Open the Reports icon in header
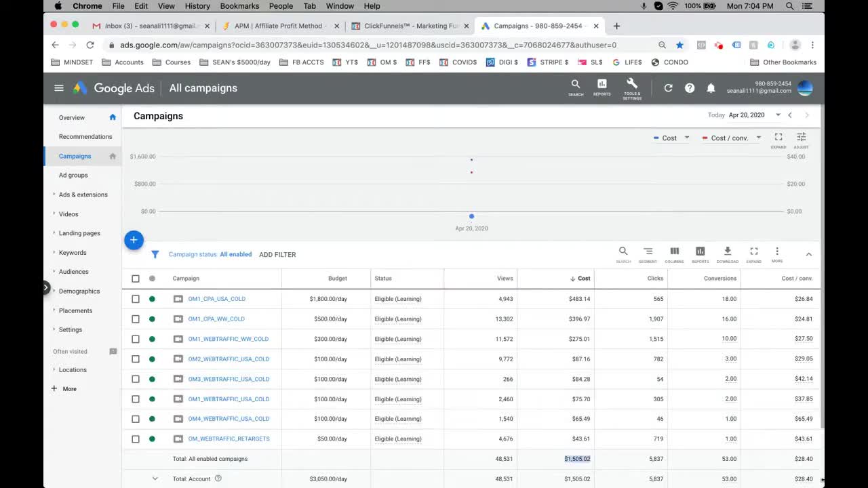Screen dimensions: 868x488 pyautogui.click(x=601, y=84)
